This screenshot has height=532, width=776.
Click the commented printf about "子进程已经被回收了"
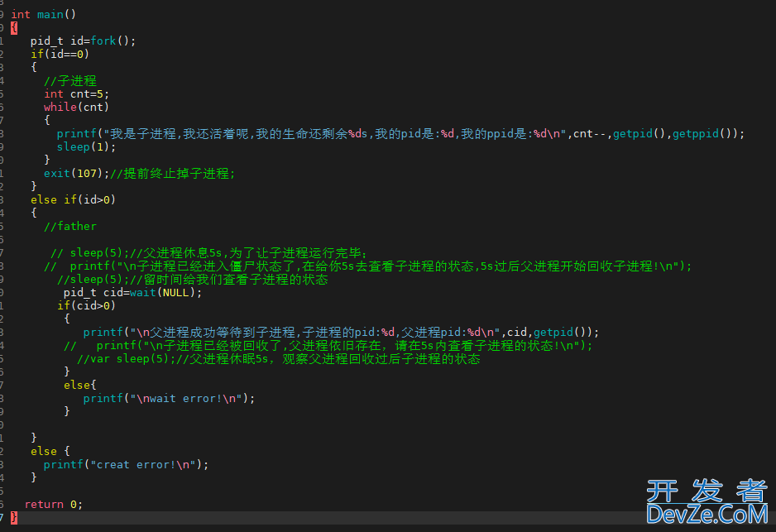(328, 346)
